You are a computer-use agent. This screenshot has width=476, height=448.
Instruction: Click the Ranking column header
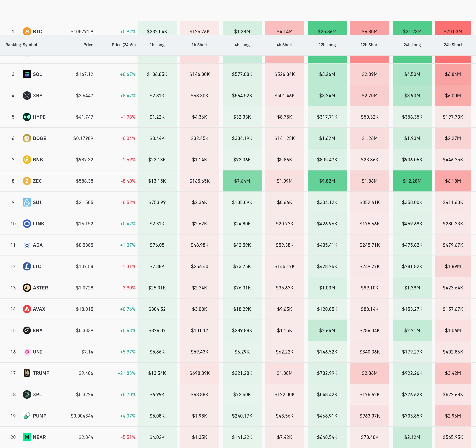pyautogui.click(x=13, y=45)
